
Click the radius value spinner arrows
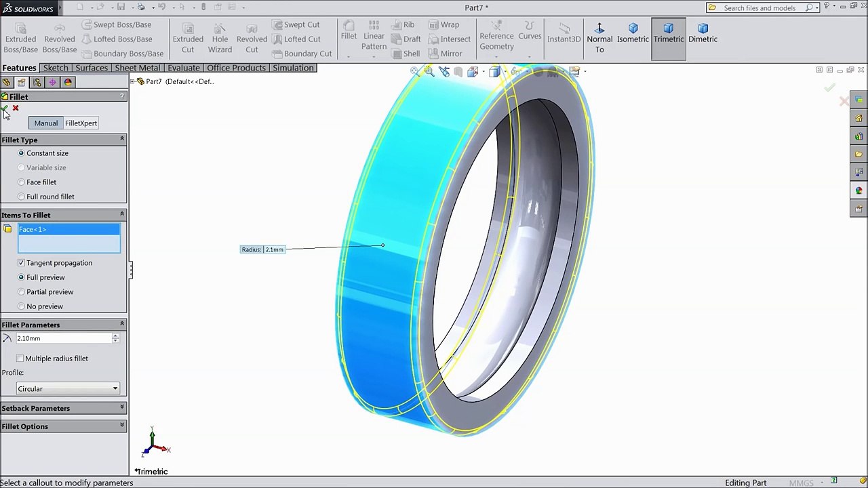(115, 338)
